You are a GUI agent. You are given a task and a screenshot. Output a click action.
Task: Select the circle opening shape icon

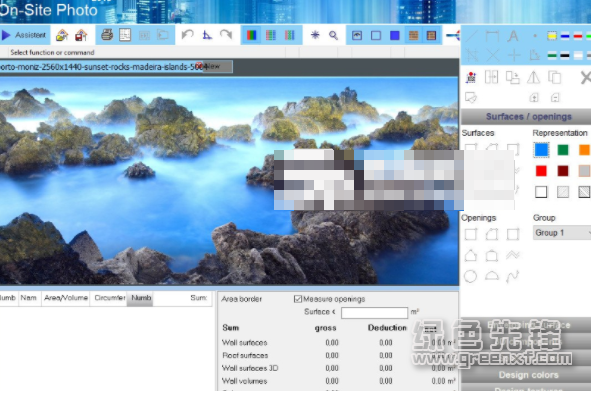[x=470, y=276]
